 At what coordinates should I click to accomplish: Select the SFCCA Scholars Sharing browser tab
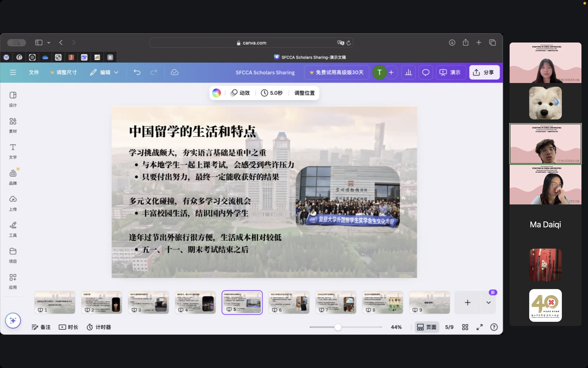[x=310, y=57]
